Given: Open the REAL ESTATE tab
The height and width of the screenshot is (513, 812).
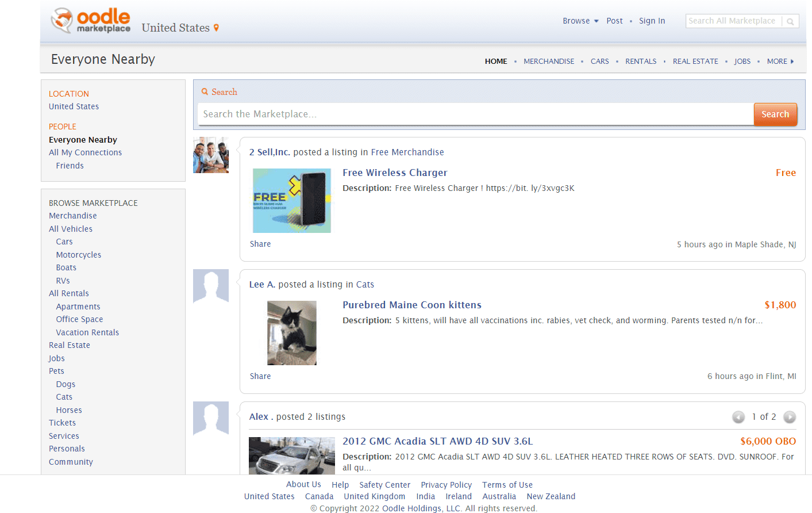Looking at the screenshot, I should tap(695, 61).
